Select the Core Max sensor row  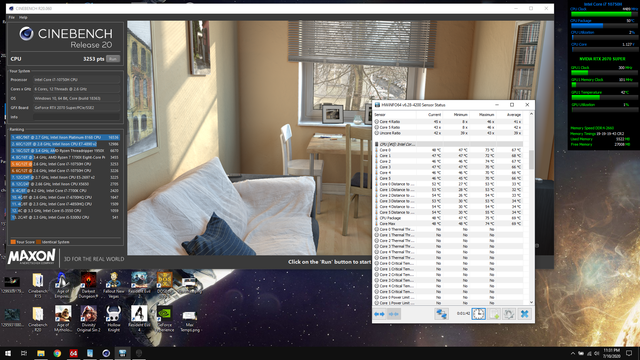(x=448, y=224)
